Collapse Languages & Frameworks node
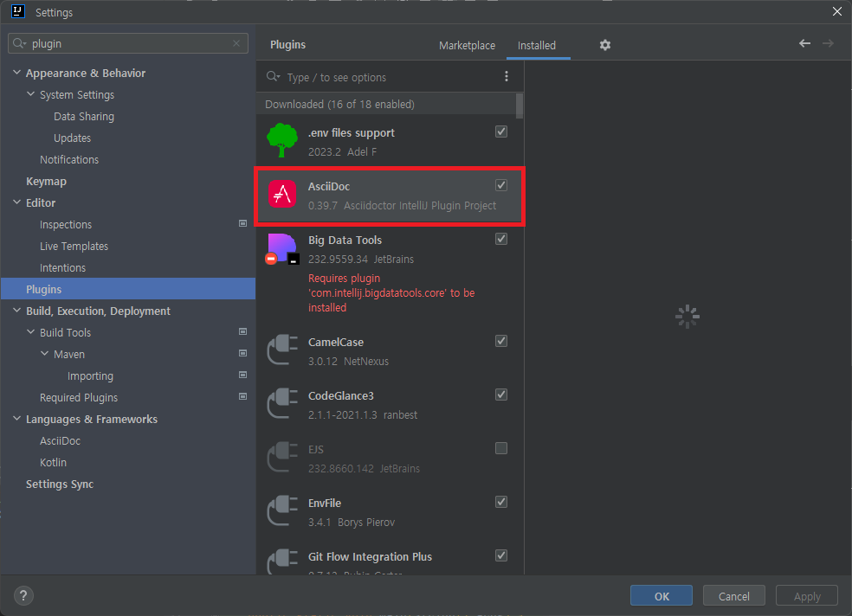 16,419
